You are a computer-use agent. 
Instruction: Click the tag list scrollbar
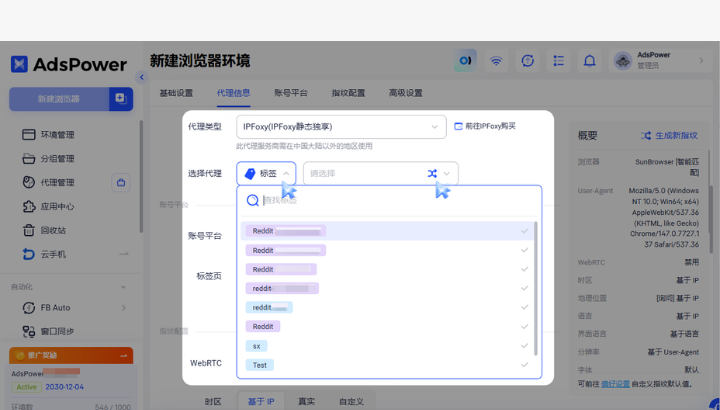tap(535, 288)
